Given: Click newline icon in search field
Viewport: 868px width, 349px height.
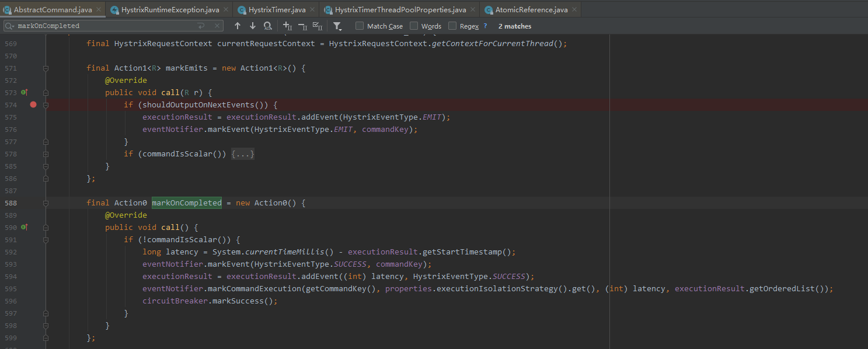Looking at the screenshot, I should [x=201, y=26].
